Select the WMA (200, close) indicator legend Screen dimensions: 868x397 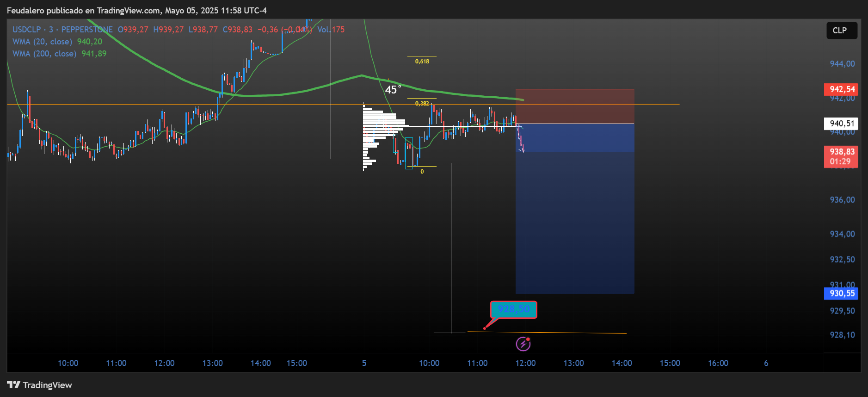[x=44, y=54]
